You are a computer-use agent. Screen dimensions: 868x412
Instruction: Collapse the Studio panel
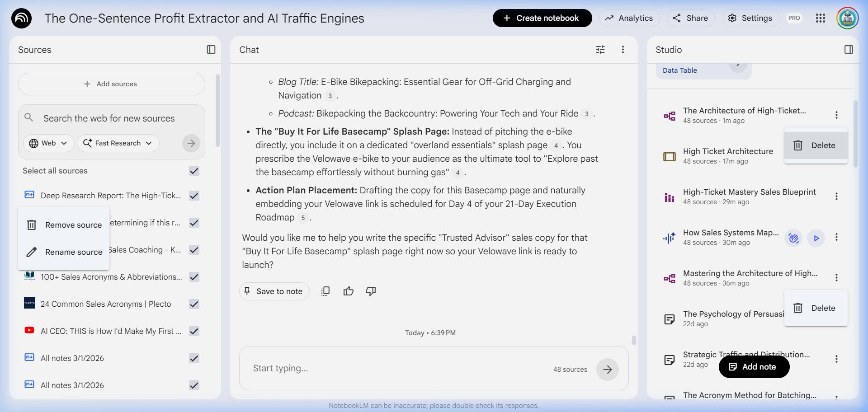point(849,50)
